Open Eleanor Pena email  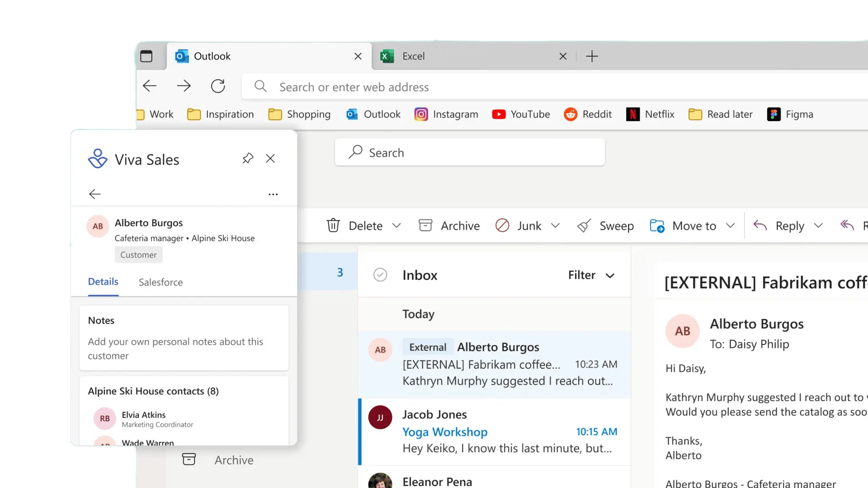point(495,477)
